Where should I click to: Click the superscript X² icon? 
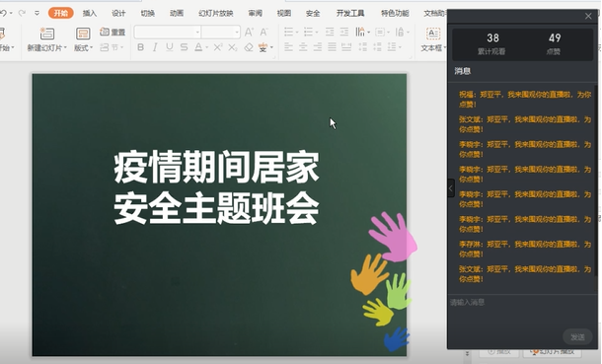(x=218, y=47)
